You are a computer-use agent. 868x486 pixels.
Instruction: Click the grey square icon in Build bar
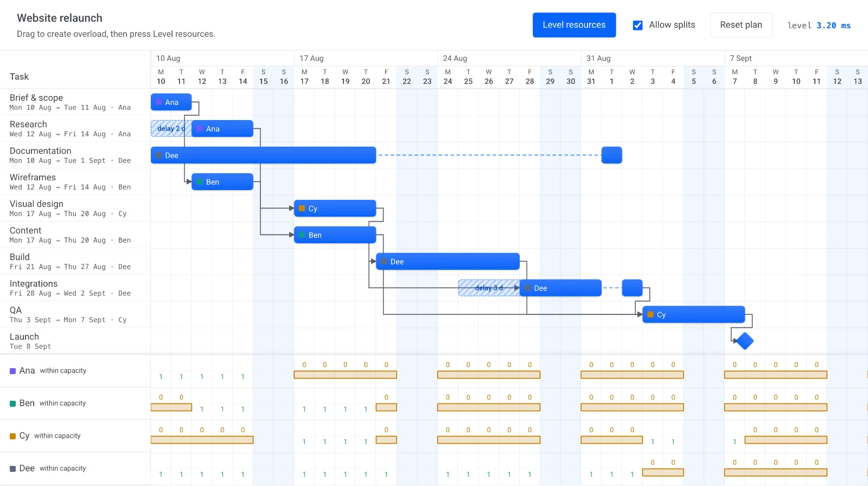(385, 262)
